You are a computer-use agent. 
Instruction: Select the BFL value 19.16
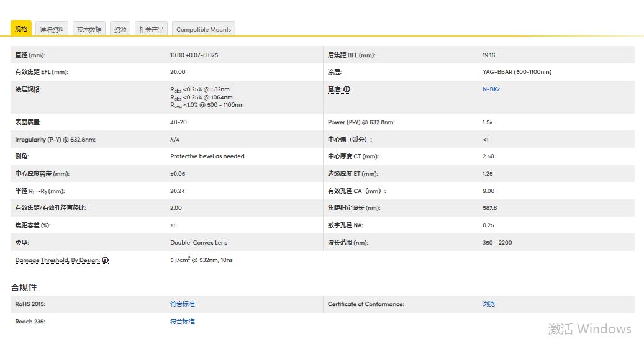[489, 55]
